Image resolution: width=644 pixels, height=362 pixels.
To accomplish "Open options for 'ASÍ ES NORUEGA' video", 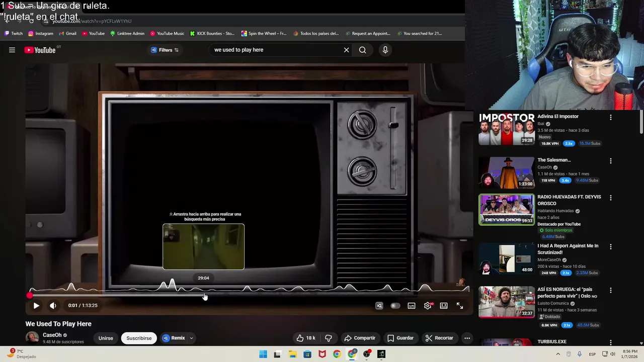I will (x=611, y=290).
